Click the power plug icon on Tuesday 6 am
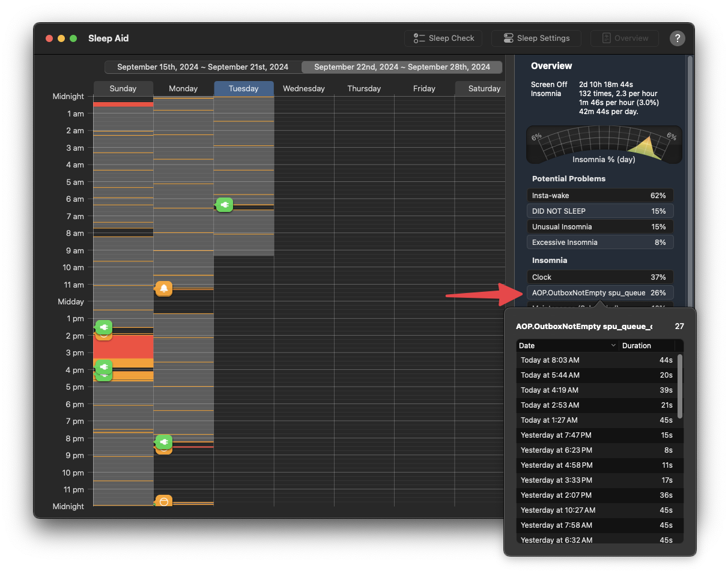This screenshot has width=728, height=580. (224, 205)
